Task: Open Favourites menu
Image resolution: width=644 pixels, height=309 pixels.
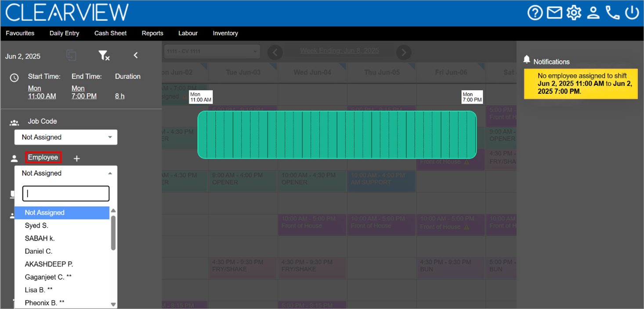Action: (20, 33)
